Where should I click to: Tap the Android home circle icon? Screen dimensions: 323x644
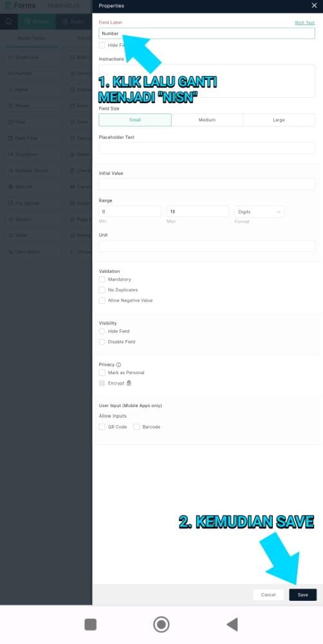pos(161,624)
